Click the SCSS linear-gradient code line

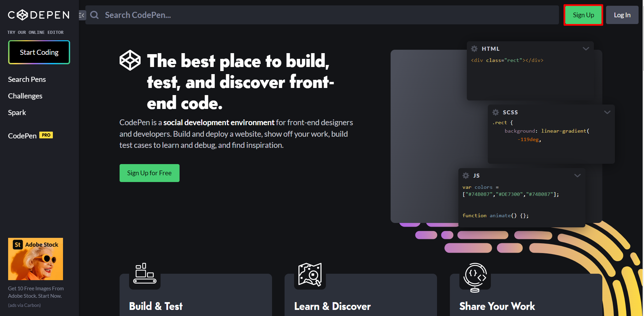click(x=547, y=131)
